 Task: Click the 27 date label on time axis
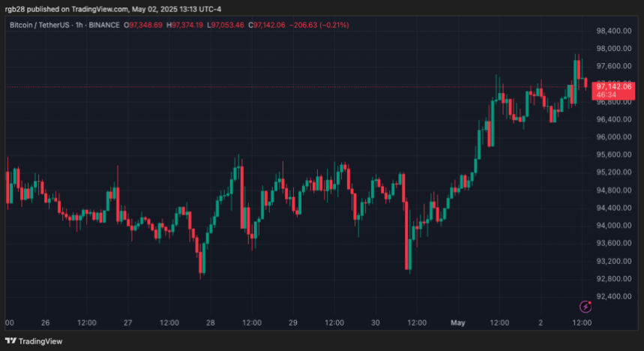point(128,322)
